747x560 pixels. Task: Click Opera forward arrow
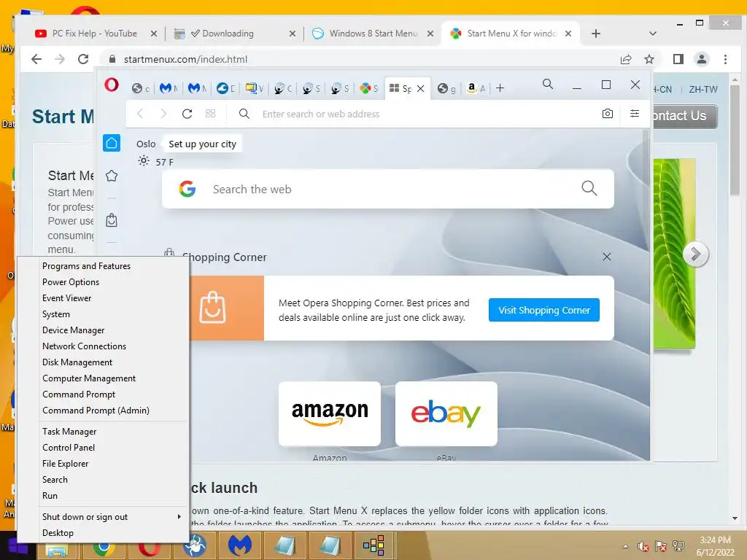click(163, 114)
